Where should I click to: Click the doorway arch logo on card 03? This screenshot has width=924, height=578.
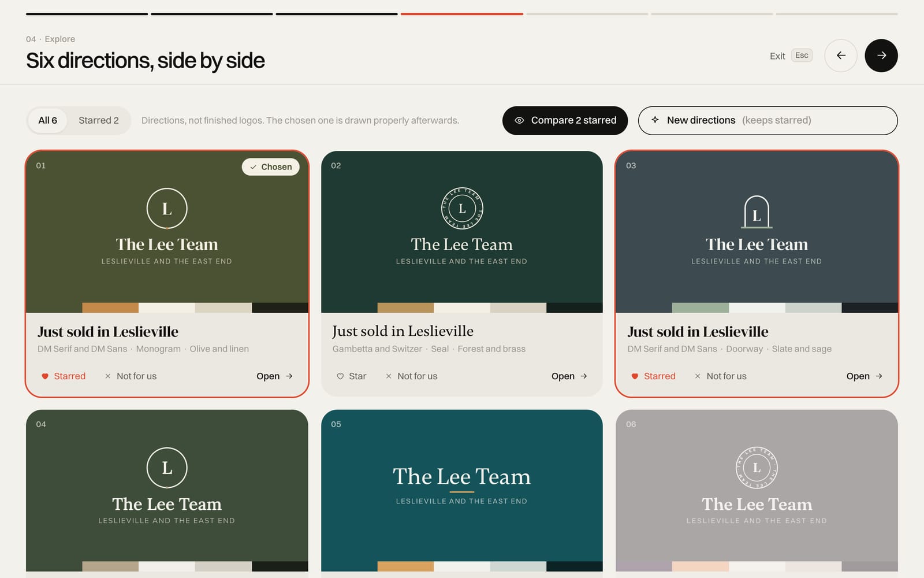(x=757, y=212)
